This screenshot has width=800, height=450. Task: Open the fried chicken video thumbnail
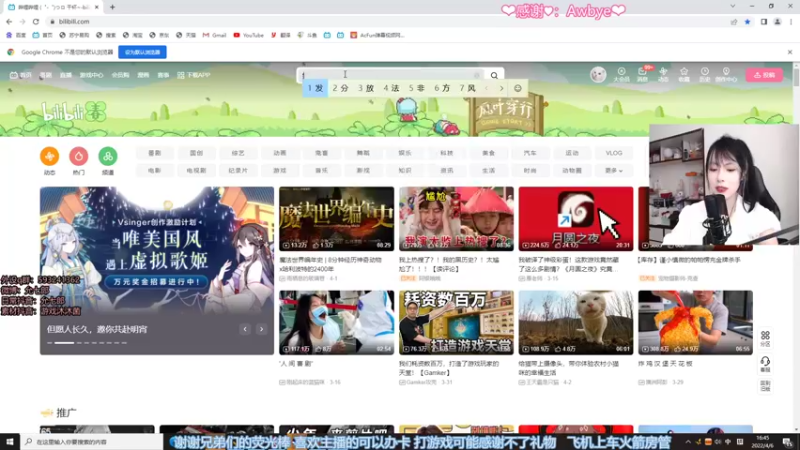pyautogui.click(x=695, y=322)
